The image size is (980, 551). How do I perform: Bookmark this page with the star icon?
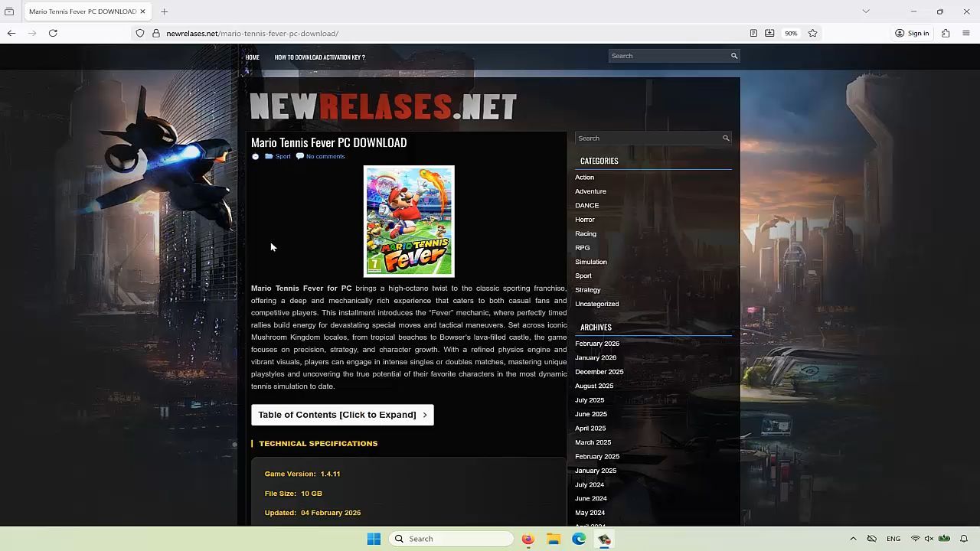(812, 33)
